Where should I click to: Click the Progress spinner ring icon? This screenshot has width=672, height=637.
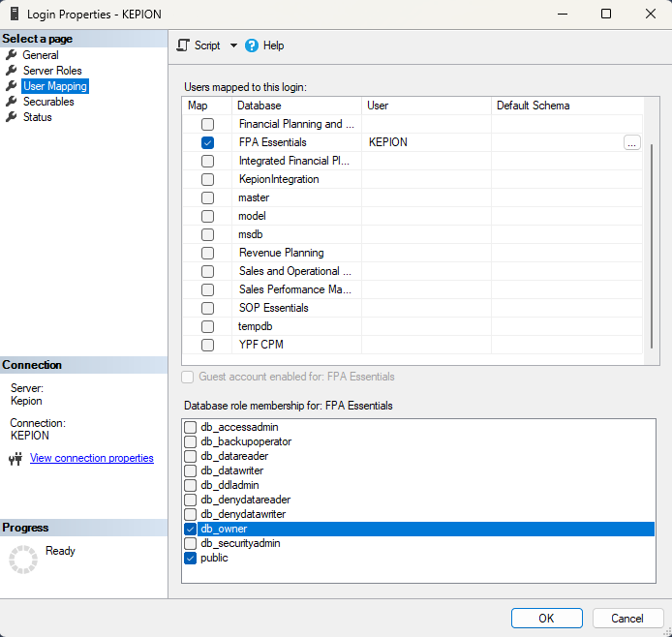pos(23,560)
